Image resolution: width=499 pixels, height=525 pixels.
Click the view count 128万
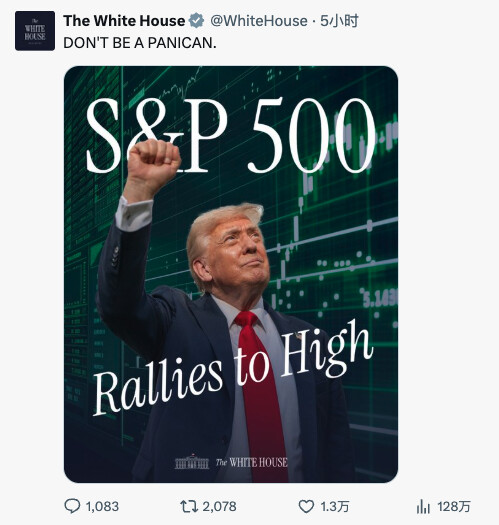point(454,507)
